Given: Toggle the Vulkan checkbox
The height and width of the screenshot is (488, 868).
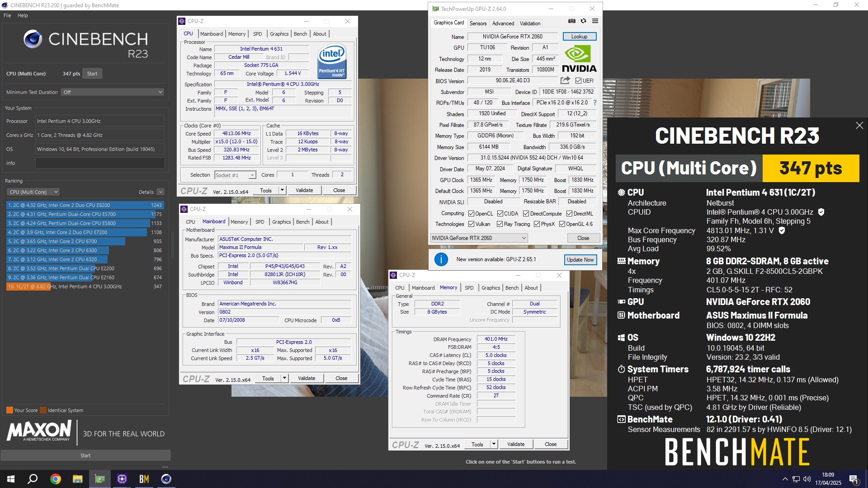Looking at the screenshot, I should [x=471, y=224].
